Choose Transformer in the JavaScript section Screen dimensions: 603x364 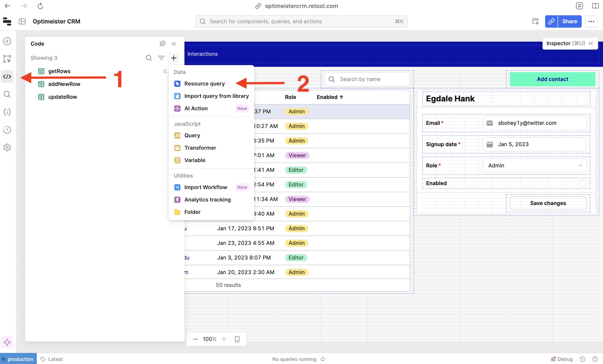coord(200,148)
